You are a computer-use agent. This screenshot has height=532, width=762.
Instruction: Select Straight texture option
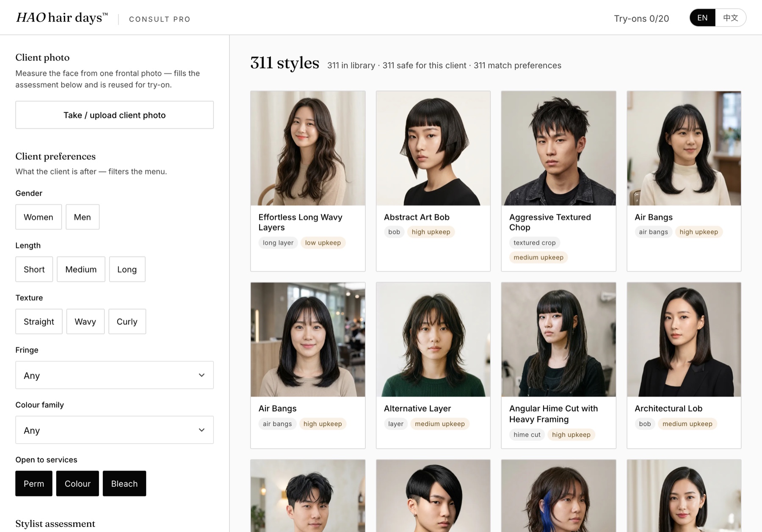tap(39, 321)
